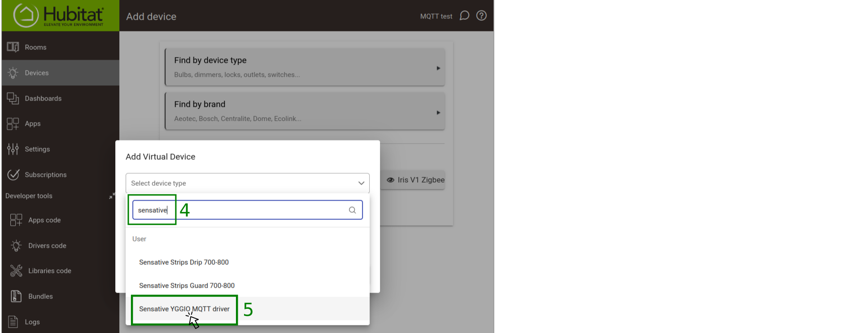Click the Subscriptions checkmark icon
The image size is (868, 333).
point(13,175)
